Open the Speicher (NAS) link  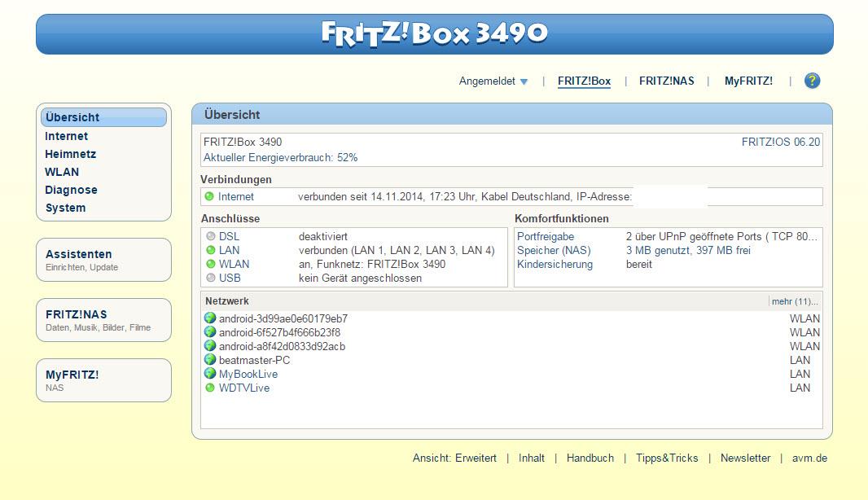coord(554,250)
